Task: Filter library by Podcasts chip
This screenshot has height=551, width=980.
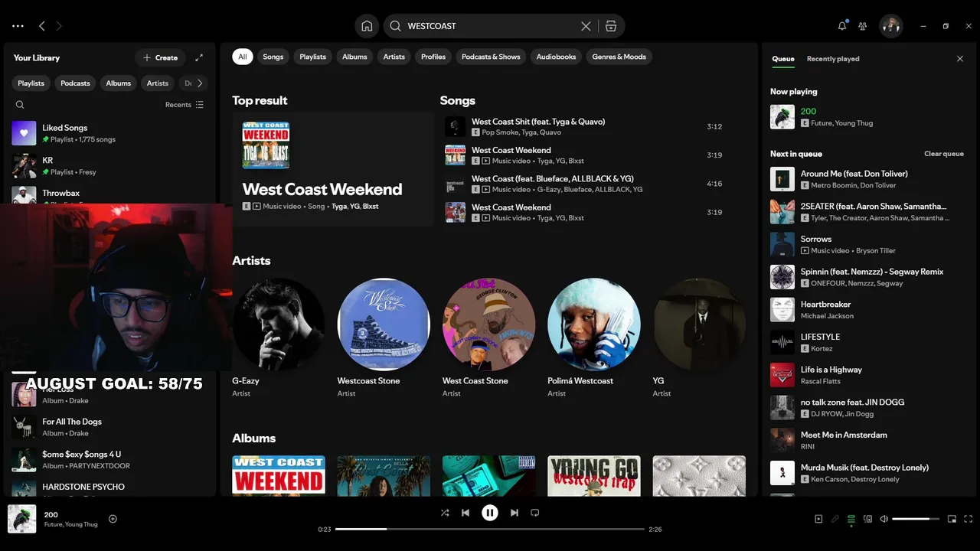Action: pos(75,83)
